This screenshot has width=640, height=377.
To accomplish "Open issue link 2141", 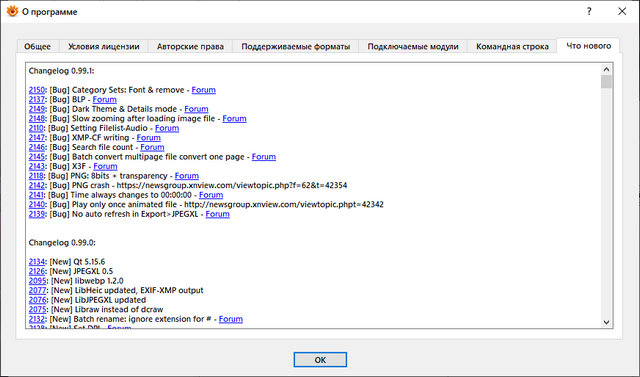I will pos(36,195).
